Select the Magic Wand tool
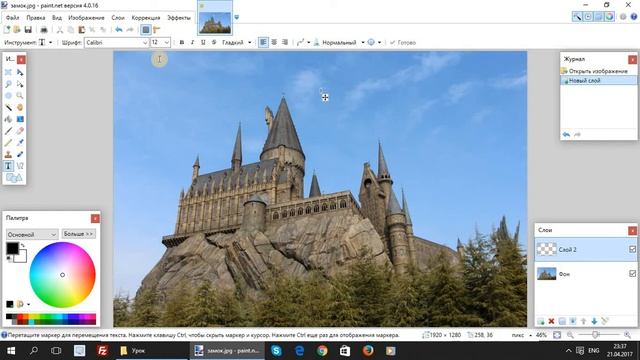The height and width of the screenshot is (360, 640). (x=8, y=107)
